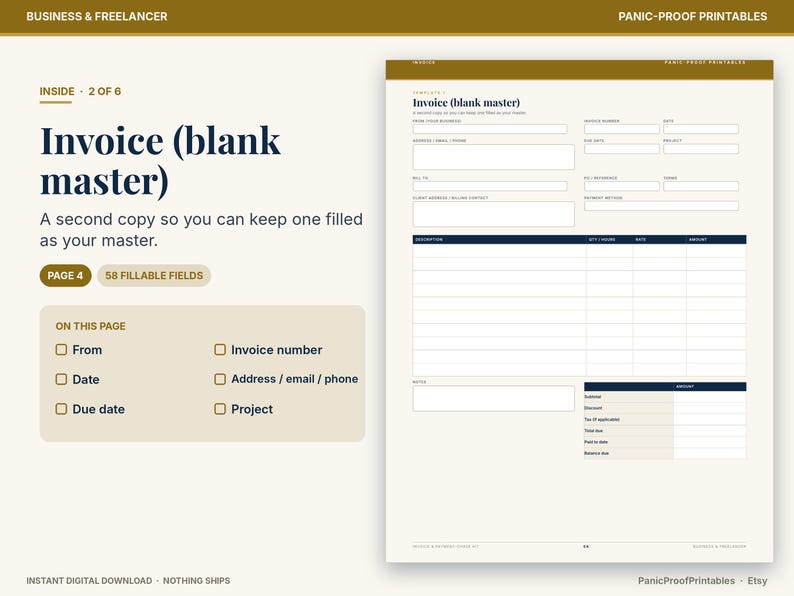The image size is (794, 596).
Task: Tick the From checkbox
Action: pos(61,350)
